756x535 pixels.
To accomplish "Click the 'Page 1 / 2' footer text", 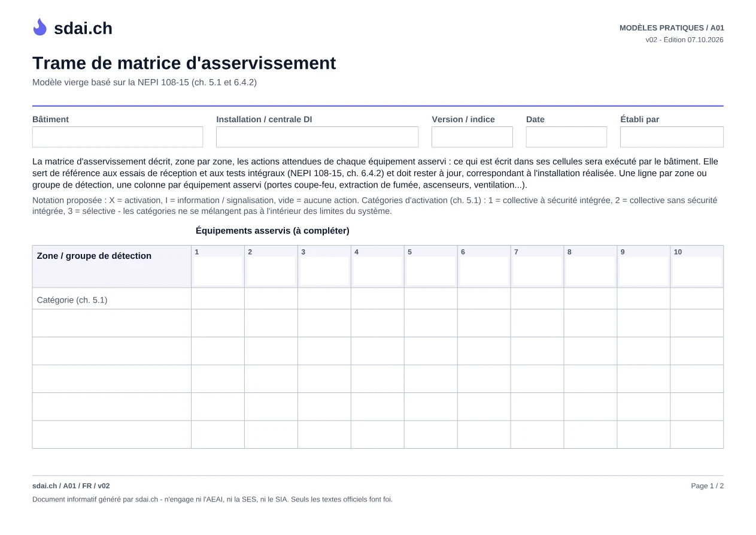I will [x=707, y=486].
